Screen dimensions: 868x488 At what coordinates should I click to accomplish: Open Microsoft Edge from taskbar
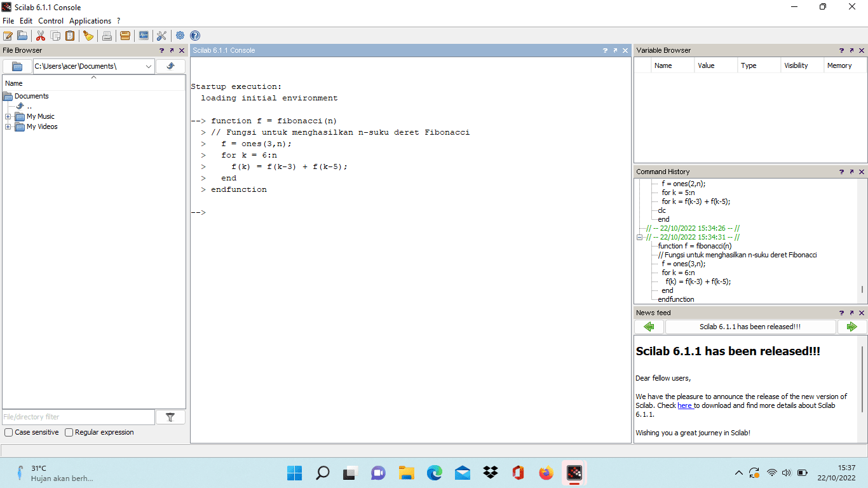click(434, 473)
